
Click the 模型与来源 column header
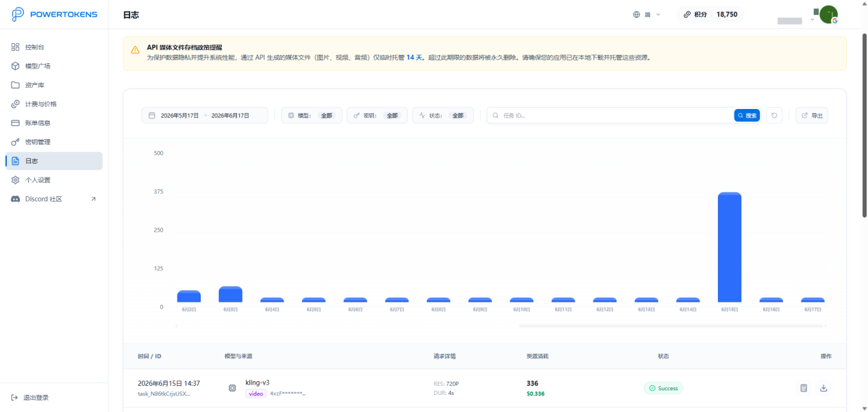[238, 356]
